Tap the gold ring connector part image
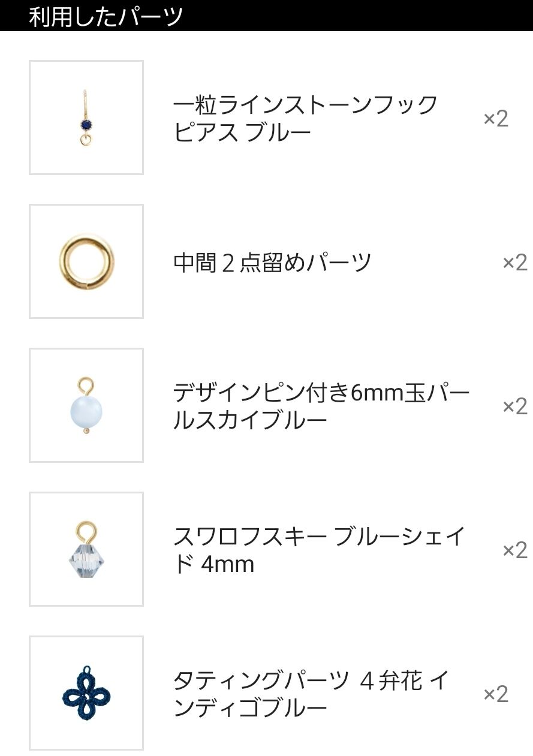The height and width of the screenshot is (756, 533). [x=86, y=261]
